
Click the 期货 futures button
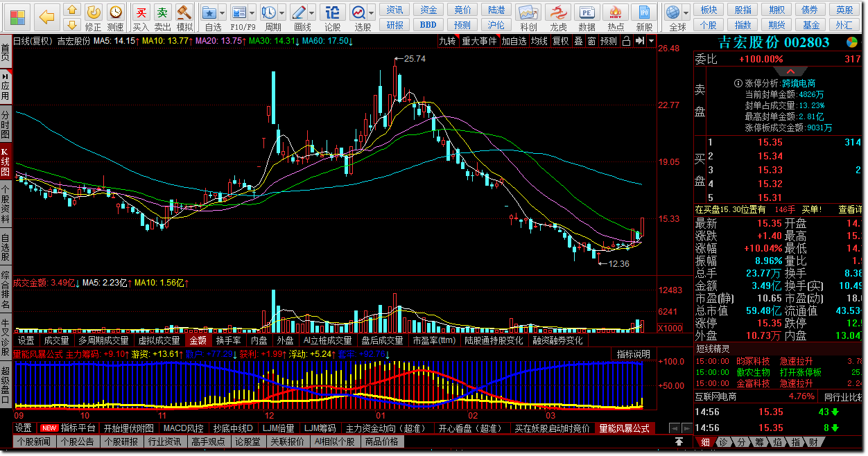(x=777, y=25)
